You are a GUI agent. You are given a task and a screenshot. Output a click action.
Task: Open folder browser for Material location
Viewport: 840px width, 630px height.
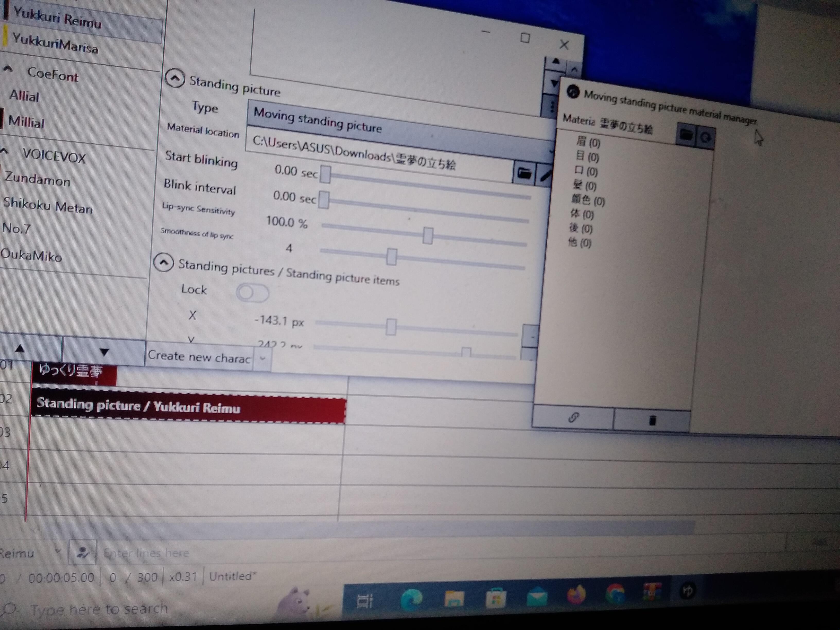524,173
